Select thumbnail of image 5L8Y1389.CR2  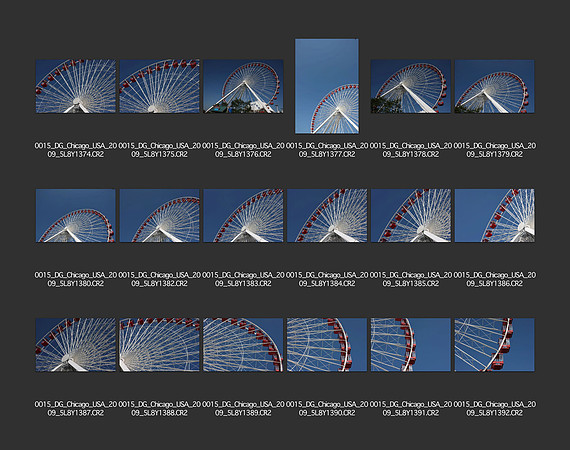click(243, 345)
